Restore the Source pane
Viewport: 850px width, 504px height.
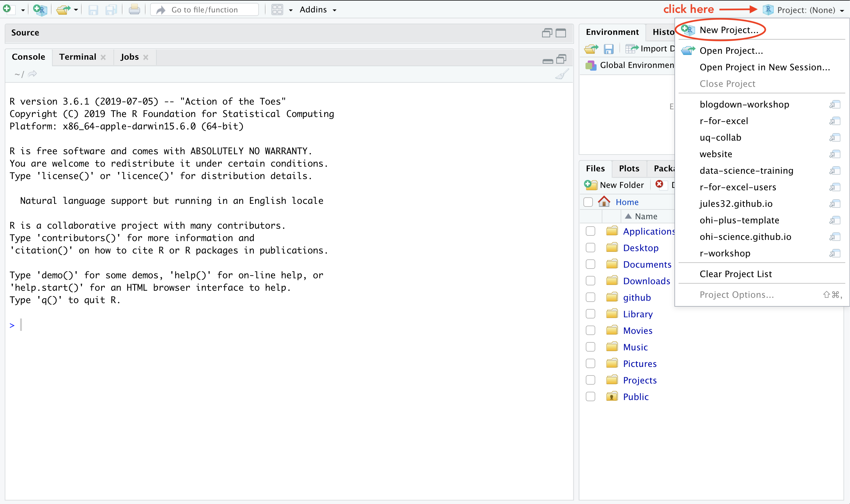pyautogui.click(x=547, y=33)
